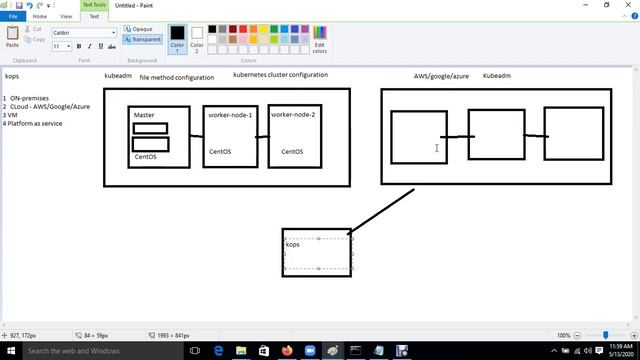The width and height of the screenshot is (640, 360).
Task: Open Firefox from taskbar
Action: [x=287, y=351]
